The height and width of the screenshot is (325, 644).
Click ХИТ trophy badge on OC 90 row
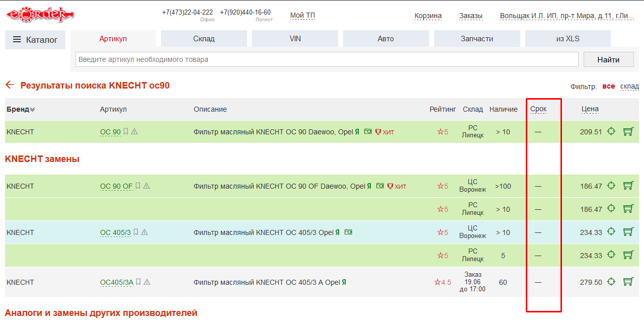385,132
